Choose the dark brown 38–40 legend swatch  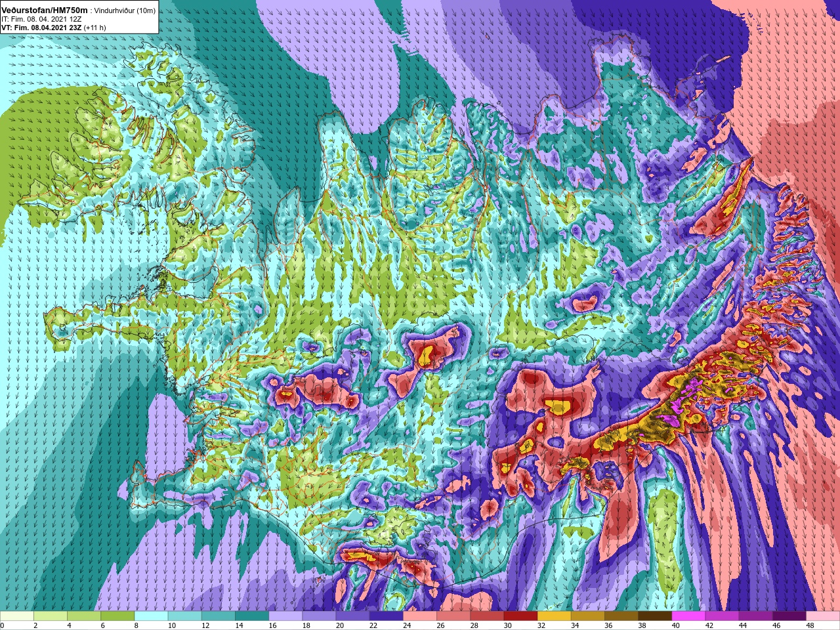pyautogui.click(x=654, y=616)
